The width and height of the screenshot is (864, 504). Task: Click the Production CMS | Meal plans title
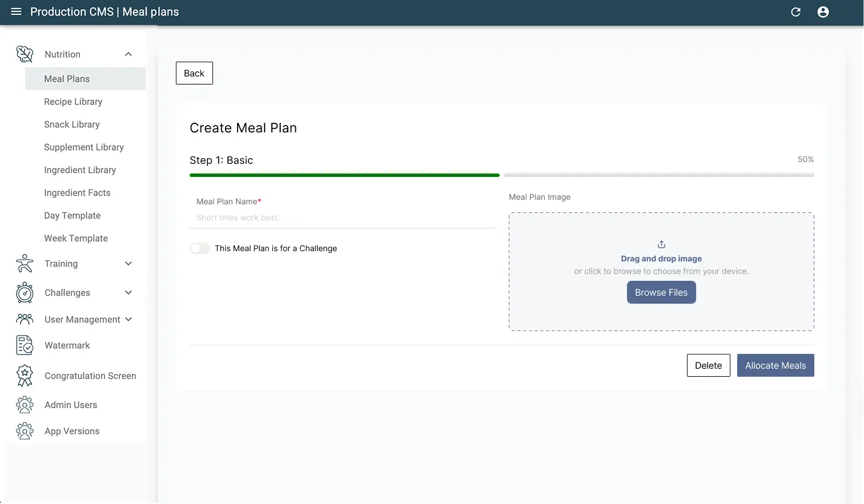105,12
